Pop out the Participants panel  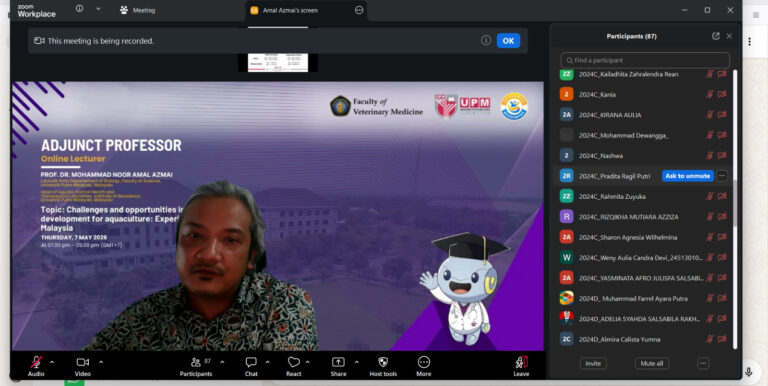(716, 36)
